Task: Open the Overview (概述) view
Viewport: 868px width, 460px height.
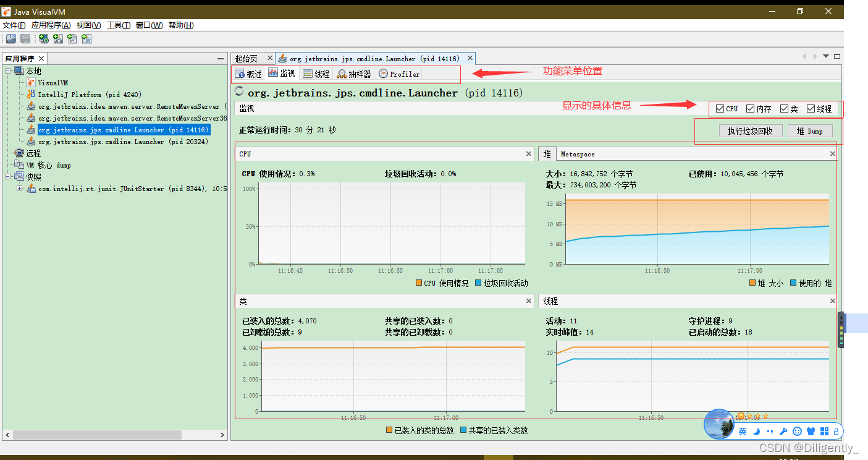Action: coord(249,73)
